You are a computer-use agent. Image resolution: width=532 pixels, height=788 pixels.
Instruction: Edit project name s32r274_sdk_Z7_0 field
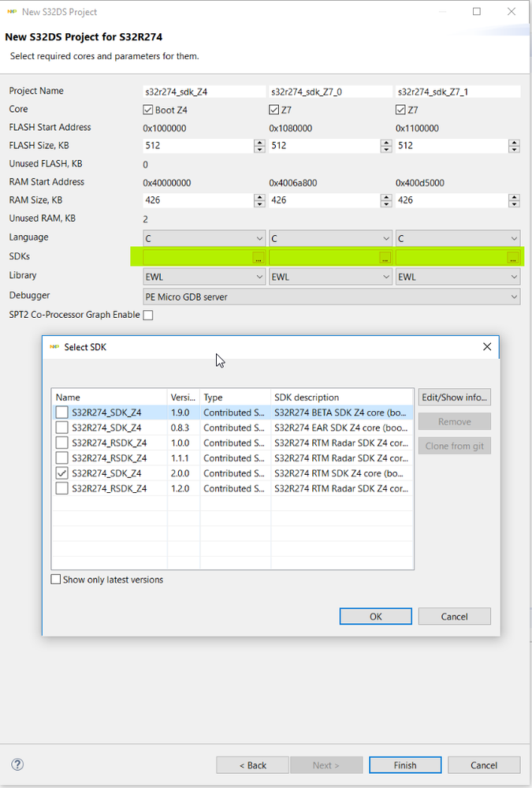(330, 91)
